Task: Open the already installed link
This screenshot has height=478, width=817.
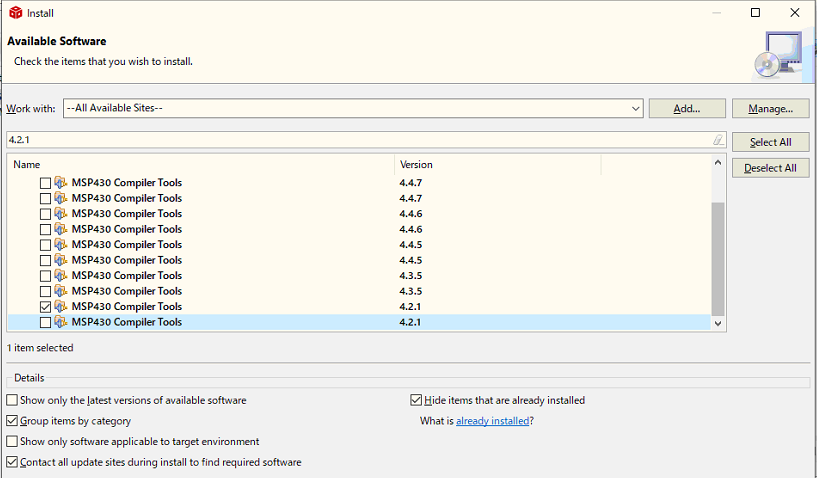Action: click(x=492, y=421)
